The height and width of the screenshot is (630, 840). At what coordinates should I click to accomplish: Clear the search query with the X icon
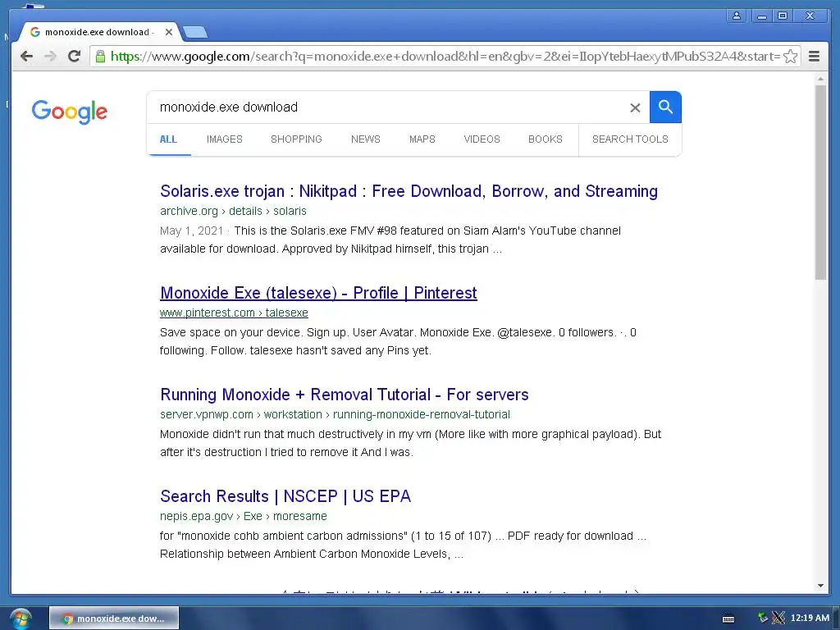[635, 107]
